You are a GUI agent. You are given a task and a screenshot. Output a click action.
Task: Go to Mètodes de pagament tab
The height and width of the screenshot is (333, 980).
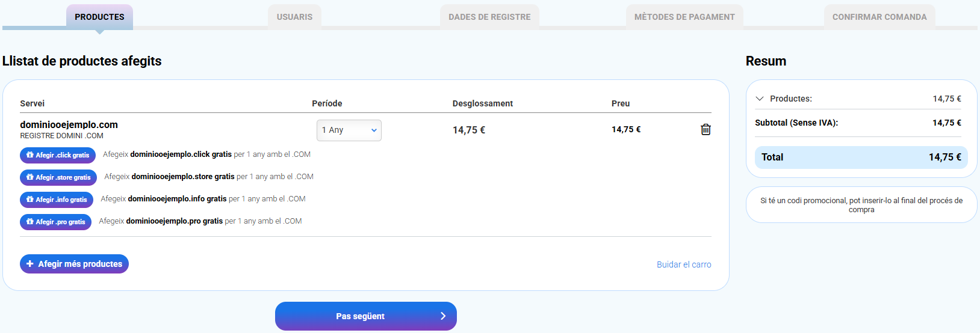point(684,17)
